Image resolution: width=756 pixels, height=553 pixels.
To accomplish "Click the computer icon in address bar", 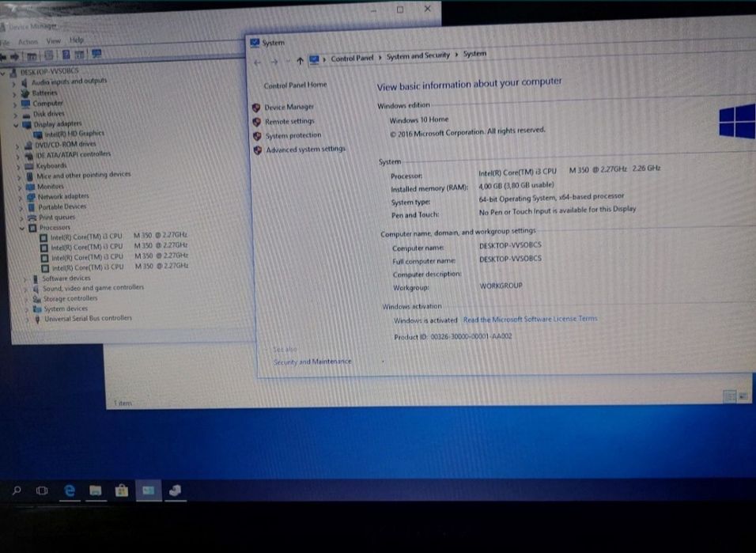I will (315, 59).
